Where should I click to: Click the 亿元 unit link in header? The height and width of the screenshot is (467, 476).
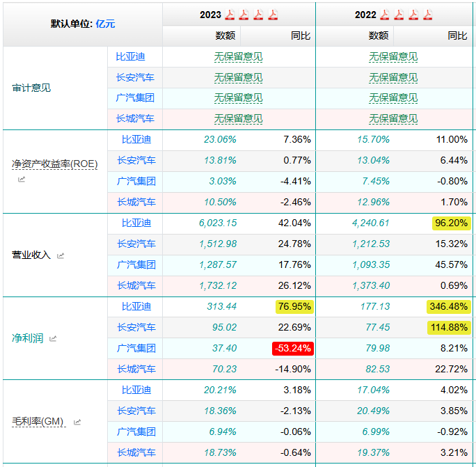point(105,24)
